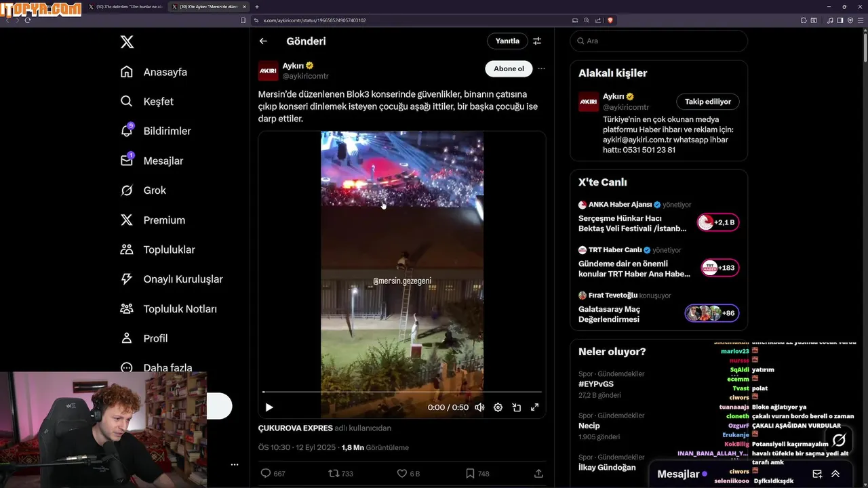Click Takip ediyor button for Aykırı

point(708,102)
